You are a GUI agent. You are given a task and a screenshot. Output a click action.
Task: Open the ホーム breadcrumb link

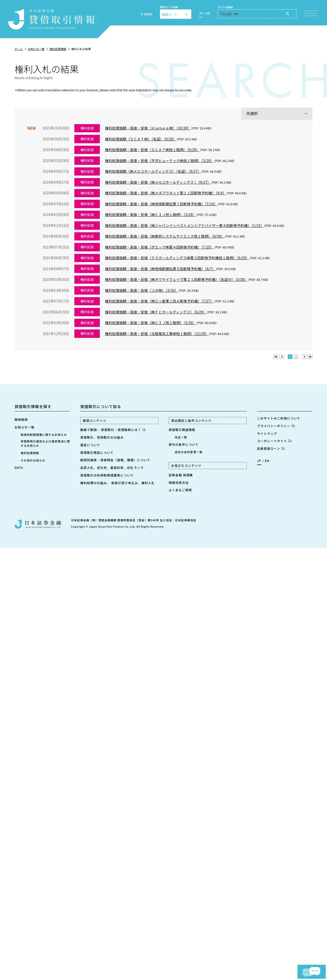pos(19,49)
